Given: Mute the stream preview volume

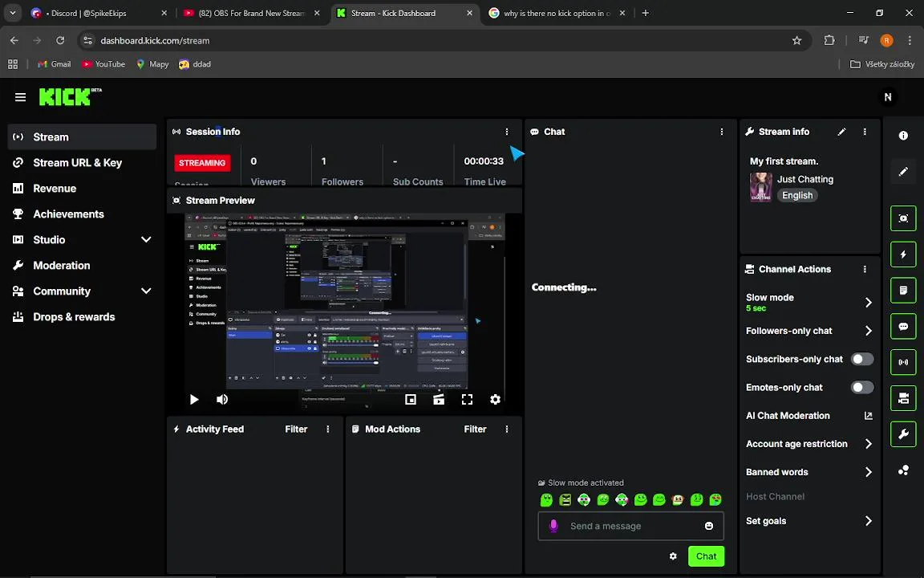Looking at the screenshot, I should coord(222,399).
